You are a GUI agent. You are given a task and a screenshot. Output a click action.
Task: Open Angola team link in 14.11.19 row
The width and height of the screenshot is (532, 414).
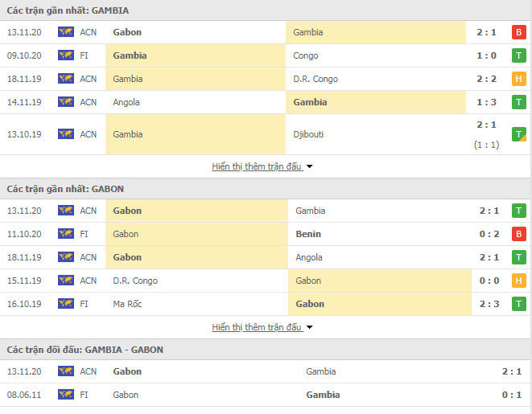[126, 102]
